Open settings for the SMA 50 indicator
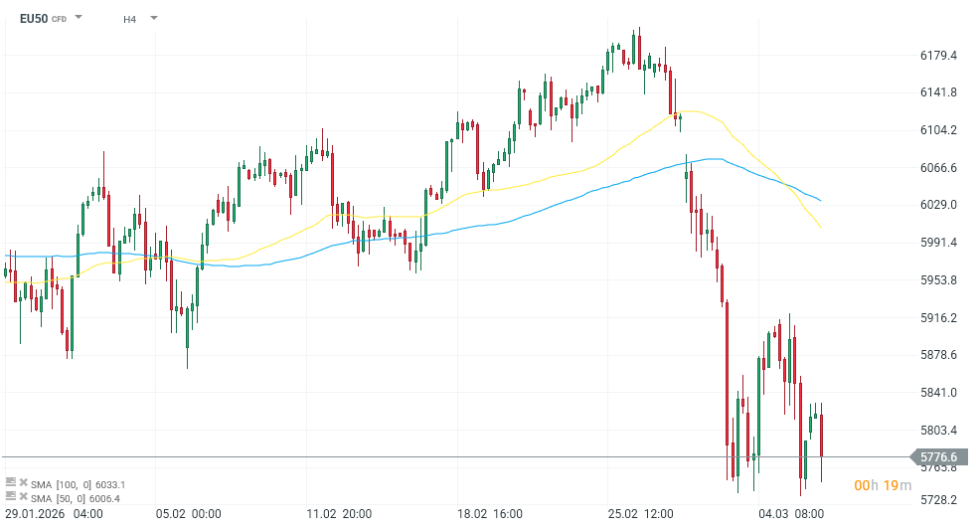Viewport: 980px width, 530px height. click(11, 497)
